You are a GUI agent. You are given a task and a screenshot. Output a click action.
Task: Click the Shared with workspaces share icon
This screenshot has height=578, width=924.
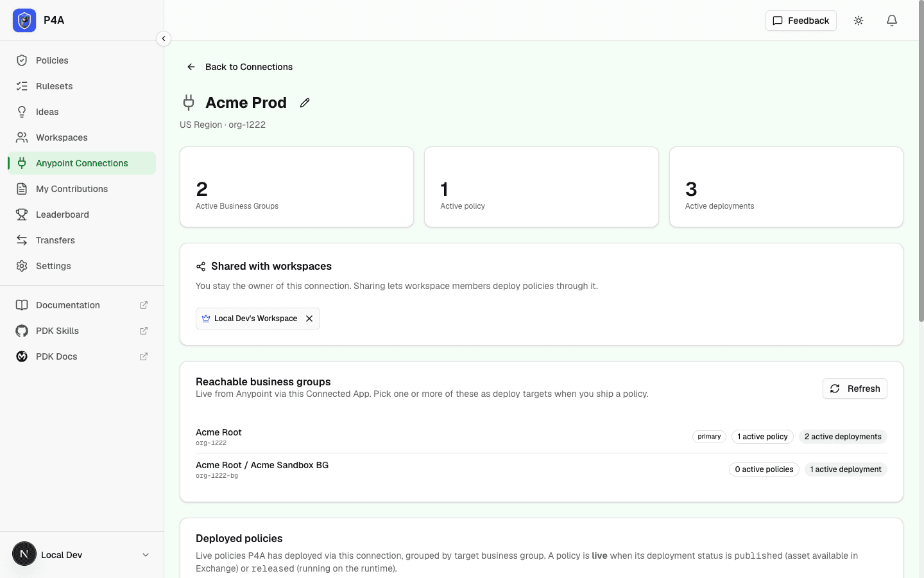[201, 267]
